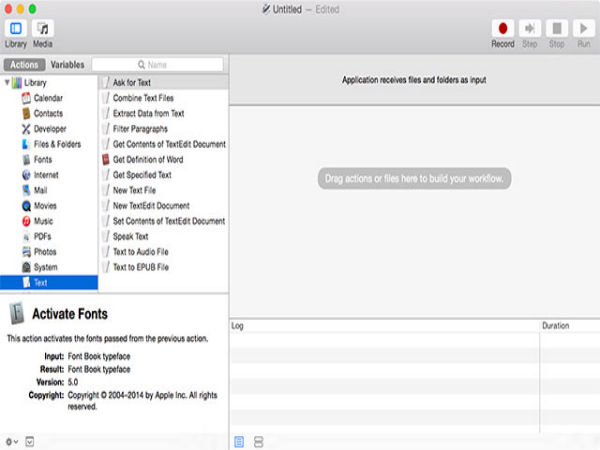
Task: Run the workflow with Run button
Action: point(584,29)
